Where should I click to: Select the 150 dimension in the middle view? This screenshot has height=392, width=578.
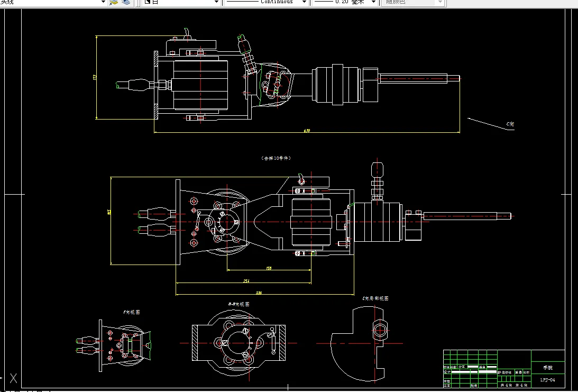tap(269, 268)
